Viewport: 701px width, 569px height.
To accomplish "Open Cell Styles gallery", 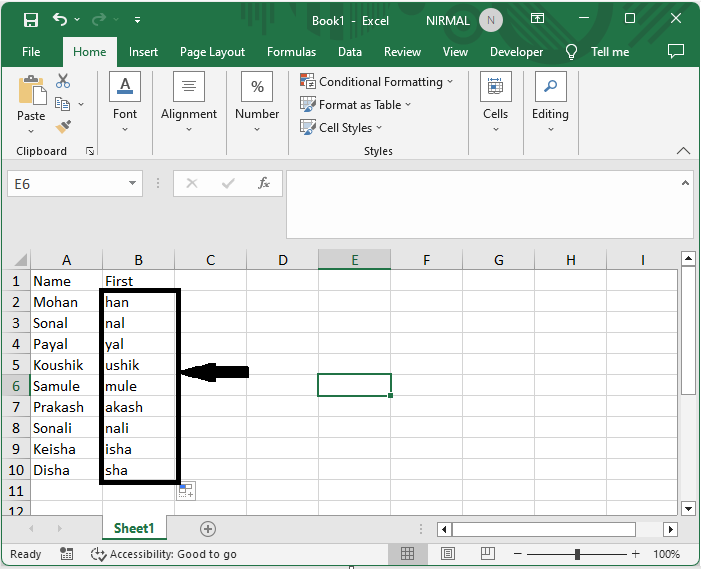I will (x=341, y=127).
